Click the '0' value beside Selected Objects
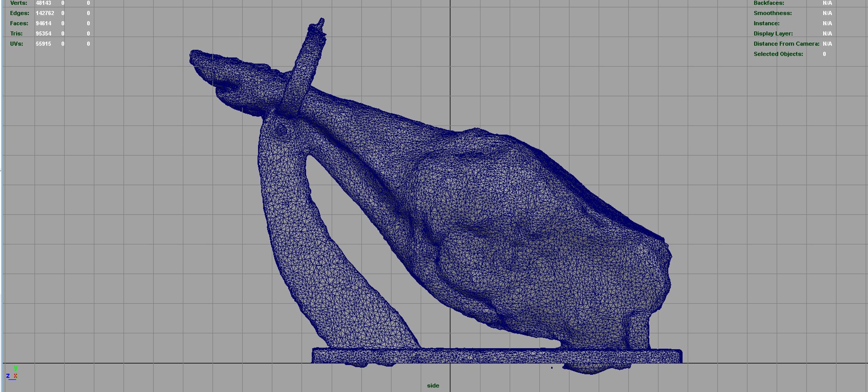868x392 pixels. pos(824,54)
